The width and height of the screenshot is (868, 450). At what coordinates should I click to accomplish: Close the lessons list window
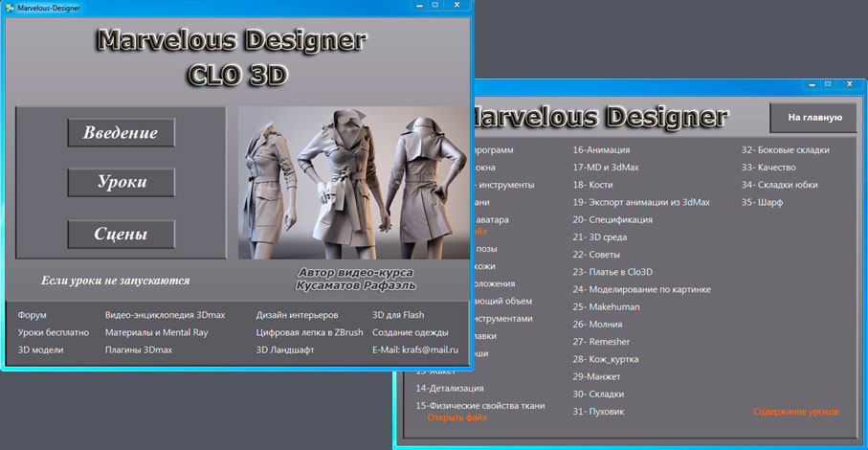point(850,84)
